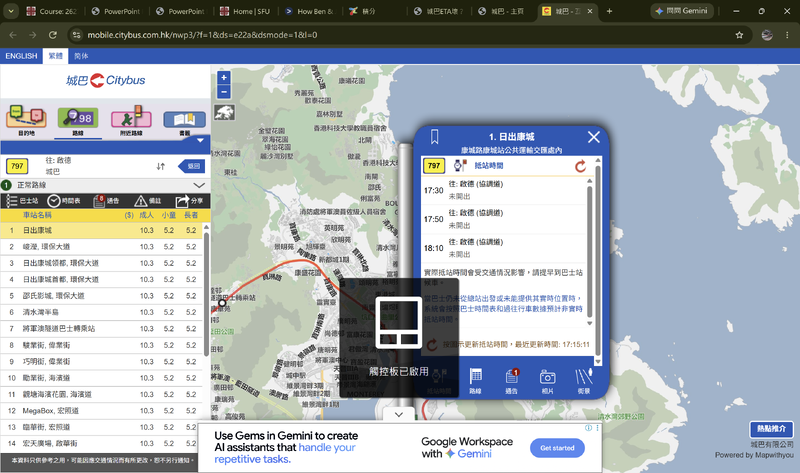Open the 目的地 destination search icon
The width and height of the screenshot is (800, 473).
point(26,120)
